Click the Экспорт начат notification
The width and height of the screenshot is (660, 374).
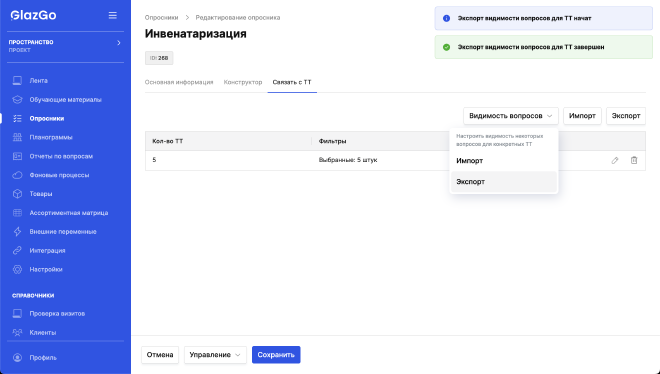(543, 19)
